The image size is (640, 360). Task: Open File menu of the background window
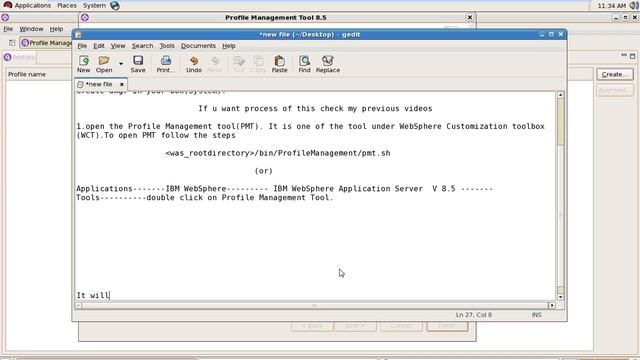tap(8, 29)
